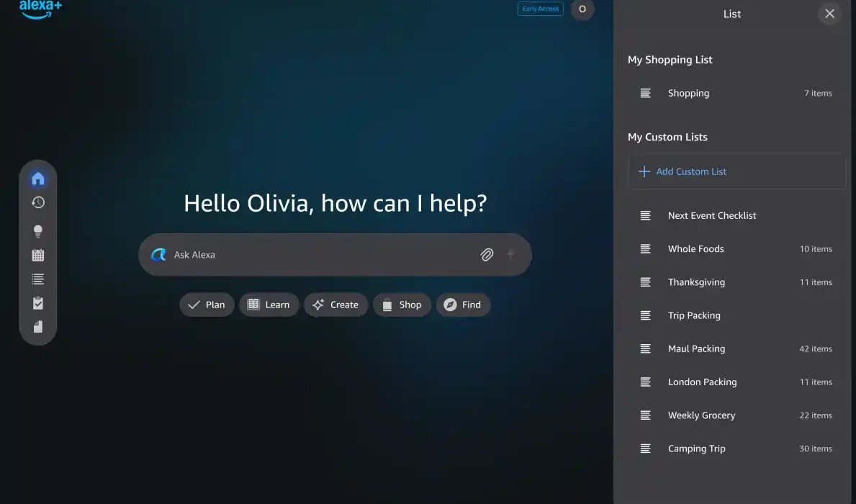Open the tasks clipboard icon in sidebar
The width and height of the screenshot is (856, 504).
point(38,303)
